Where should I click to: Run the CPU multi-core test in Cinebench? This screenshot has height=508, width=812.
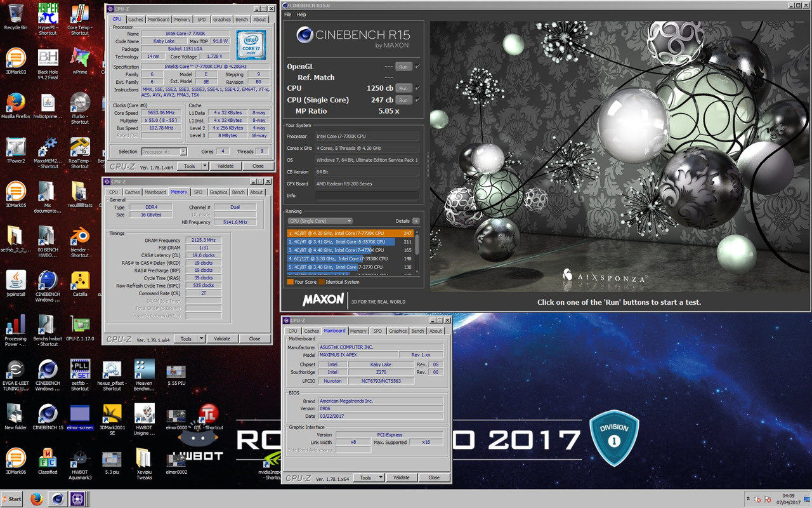point(403,88)
